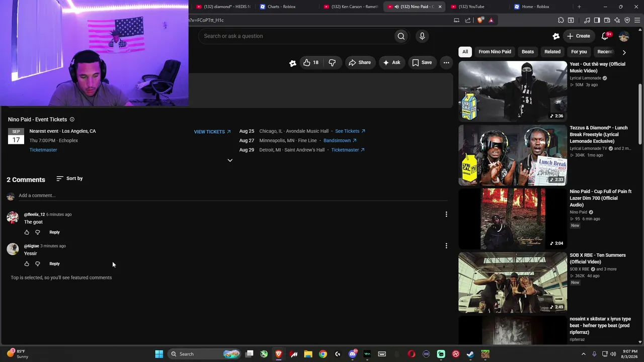Show hidden system tray icons

click(584, 354)
